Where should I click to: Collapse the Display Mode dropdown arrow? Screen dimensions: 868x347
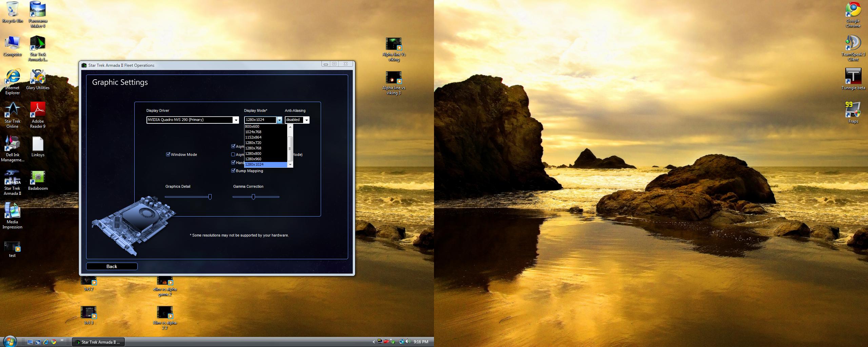click(279, 120)
